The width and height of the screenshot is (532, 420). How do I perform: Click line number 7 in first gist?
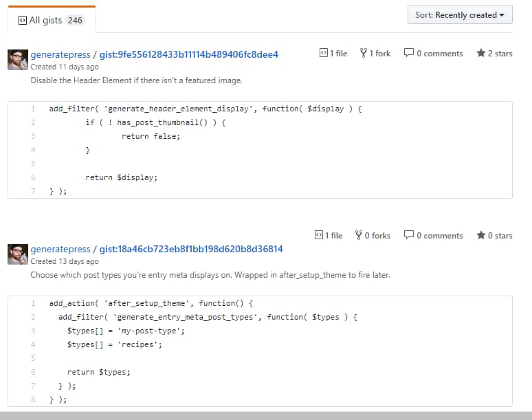[33, 191]
